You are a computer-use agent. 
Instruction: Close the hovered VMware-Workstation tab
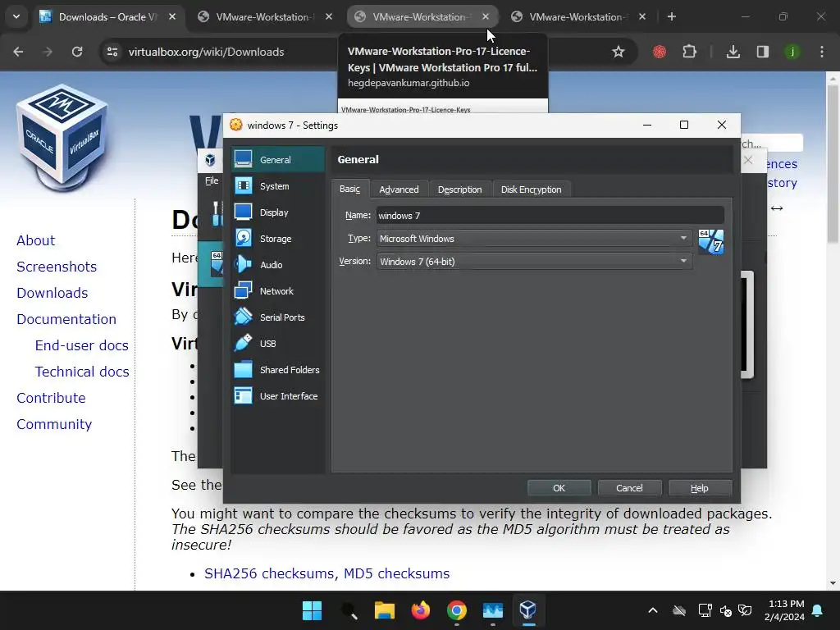(x=486, y=16)
